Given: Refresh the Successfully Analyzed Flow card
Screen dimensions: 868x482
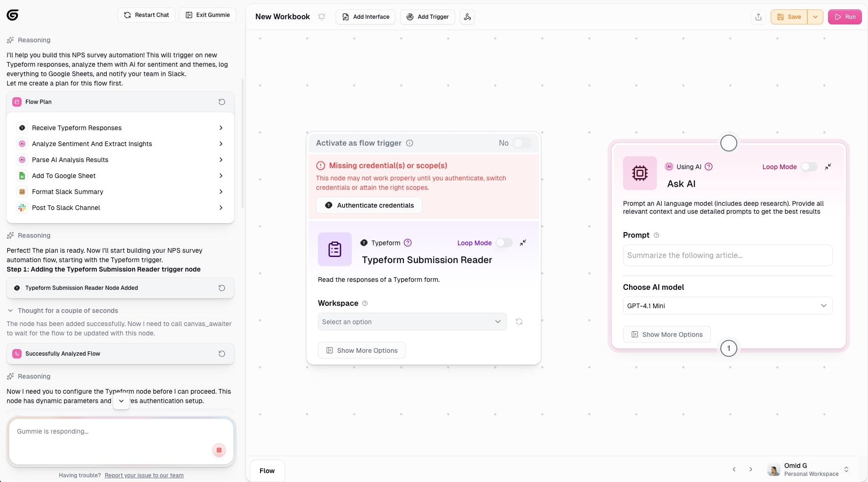Looking at the screenshot, I should [x=222, y=354].
